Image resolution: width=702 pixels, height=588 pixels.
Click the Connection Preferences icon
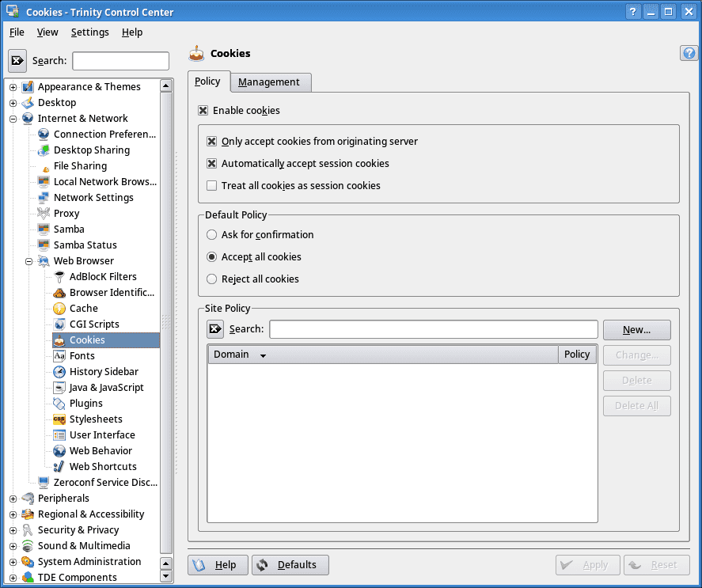(44, 135)
